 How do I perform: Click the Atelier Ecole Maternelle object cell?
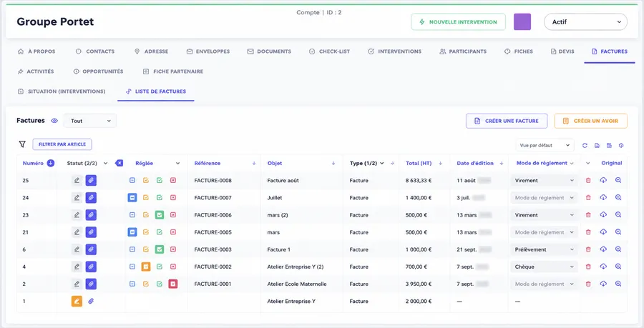[x=297, y=284]
